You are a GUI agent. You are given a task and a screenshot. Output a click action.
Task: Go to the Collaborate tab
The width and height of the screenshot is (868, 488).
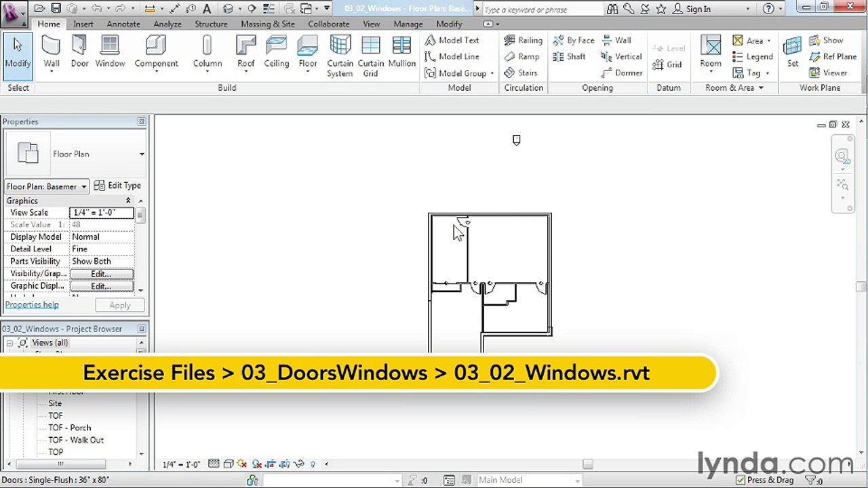(329, 24)
